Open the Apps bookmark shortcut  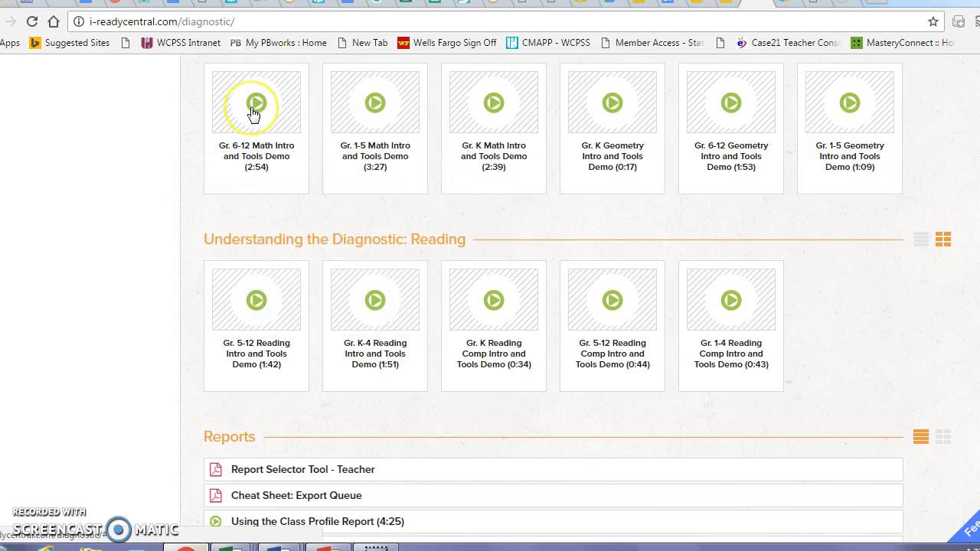click(x=10, y=43)
